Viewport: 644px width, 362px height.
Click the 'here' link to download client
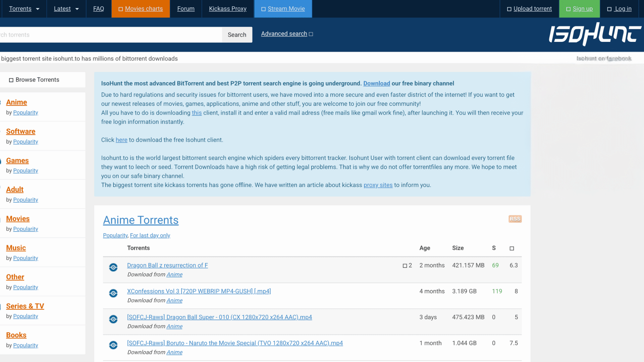pos(121,140)
